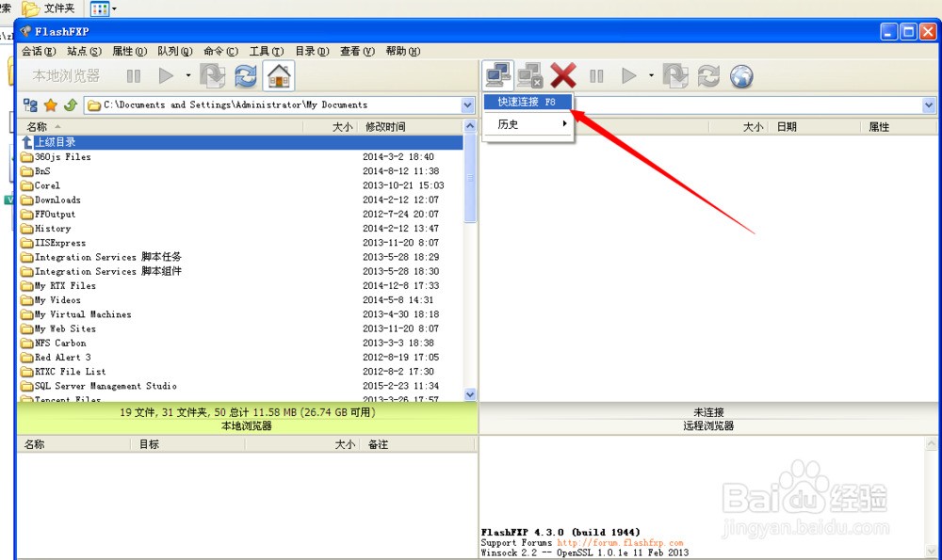Refresh the local file list with the blue arrows icon
The width and height of the screenshot is (942, 560).
[246, 76]
